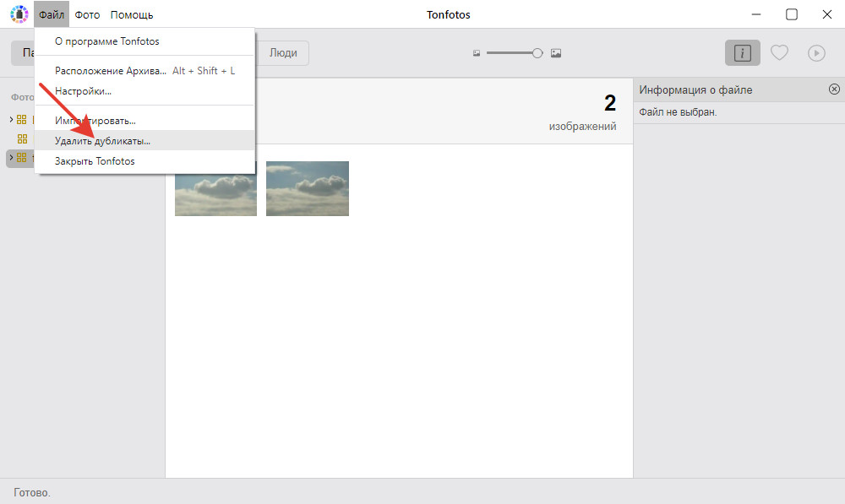This screenshot has width=845, height=504.
Task: Select Импортировать menu entry
Action: point(144,121)
